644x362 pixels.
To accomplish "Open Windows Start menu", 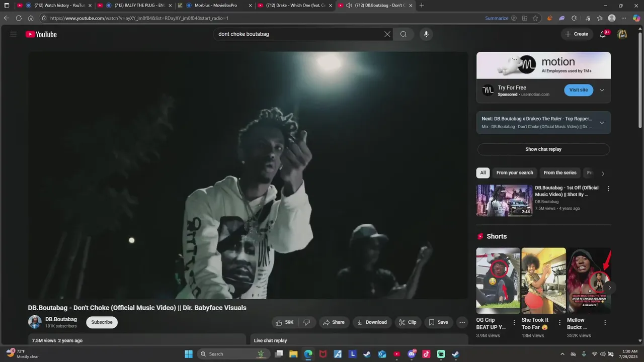I will point(189,354).
